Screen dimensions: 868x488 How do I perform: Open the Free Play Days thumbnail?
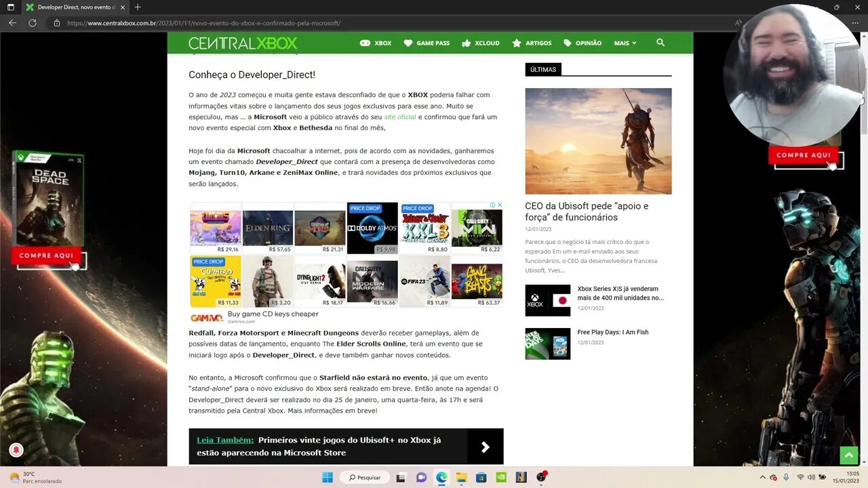point(548,344)
